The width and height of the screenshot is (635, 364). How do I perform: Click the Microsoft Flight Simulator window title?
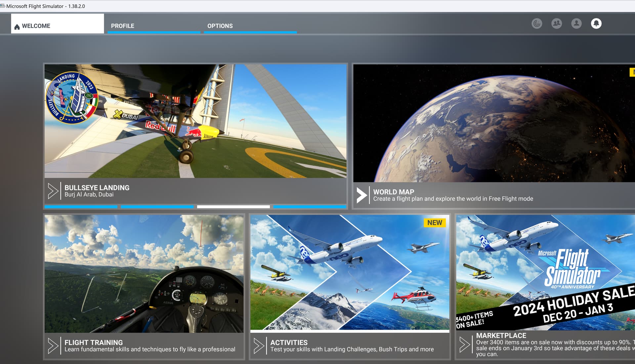46,6
